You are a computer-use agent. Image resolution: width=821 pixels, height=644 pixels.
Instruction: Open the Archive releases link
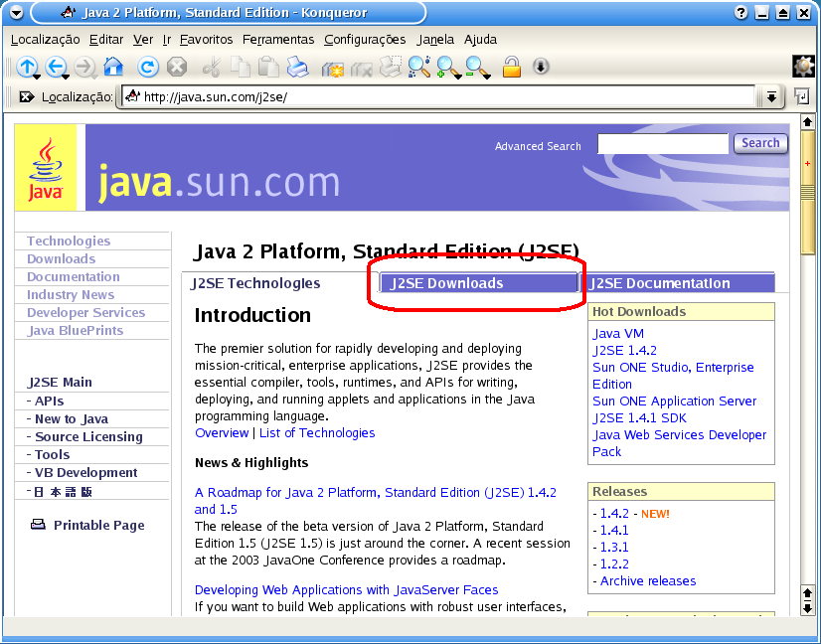pyautogui.click(x=648, y=581)
